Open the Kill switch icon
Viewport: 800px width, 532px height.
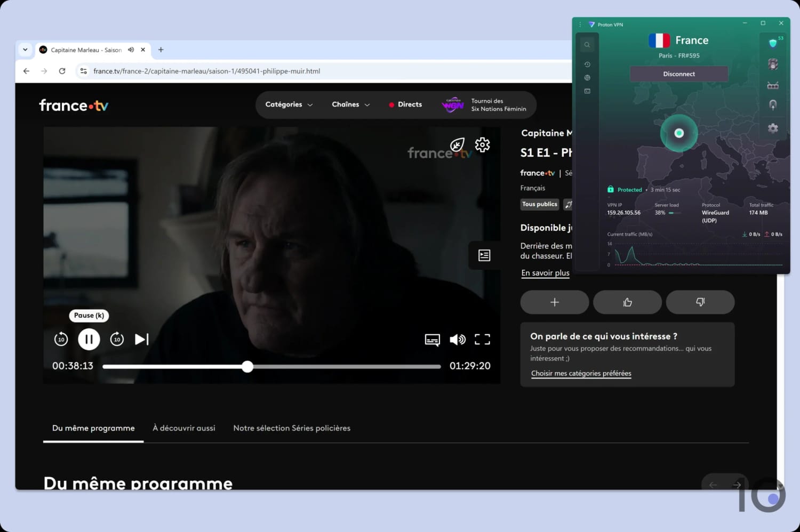point(773,65)
